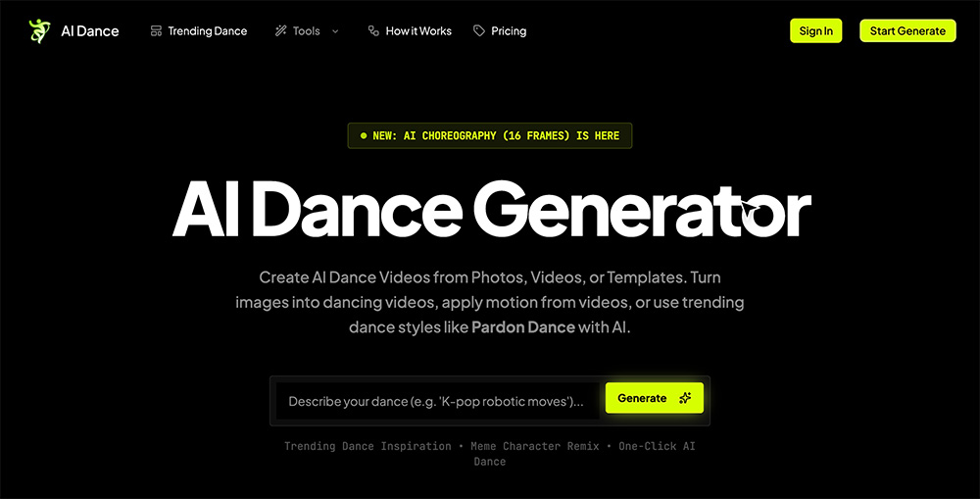Go to How it Works page

click(x=418, y=31)
